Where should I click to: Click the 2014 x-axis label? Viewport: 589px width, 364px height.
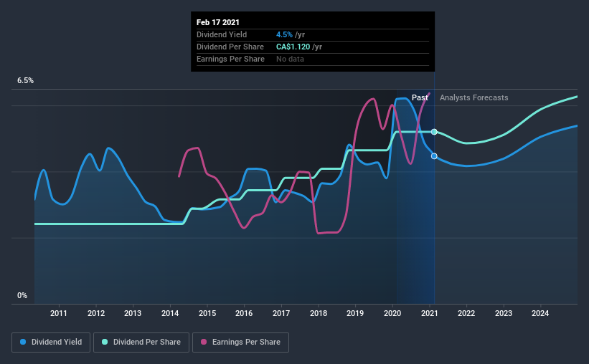point(170,313)
